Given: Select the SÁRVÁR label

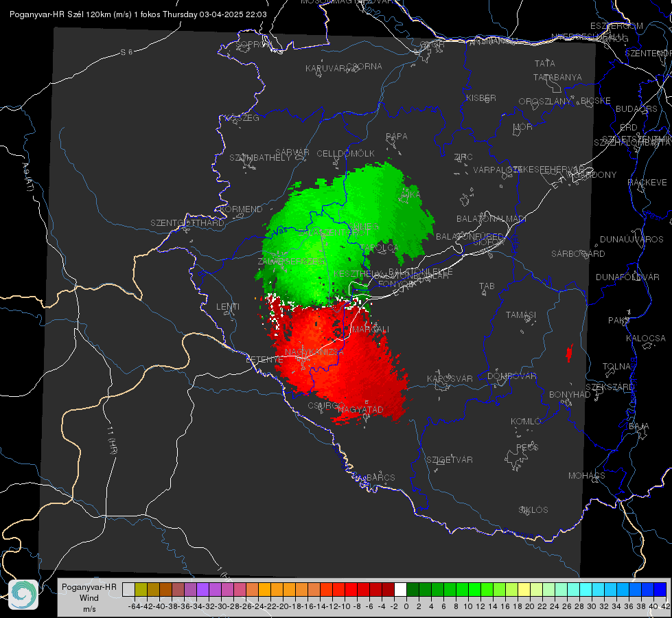Looking at the screenshot, I should point(292,152).
